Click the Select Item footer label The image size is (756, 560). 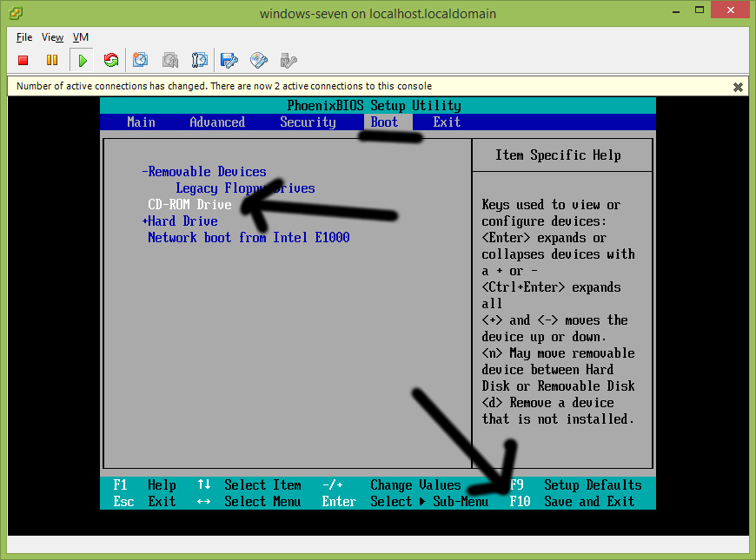[262, 484]
